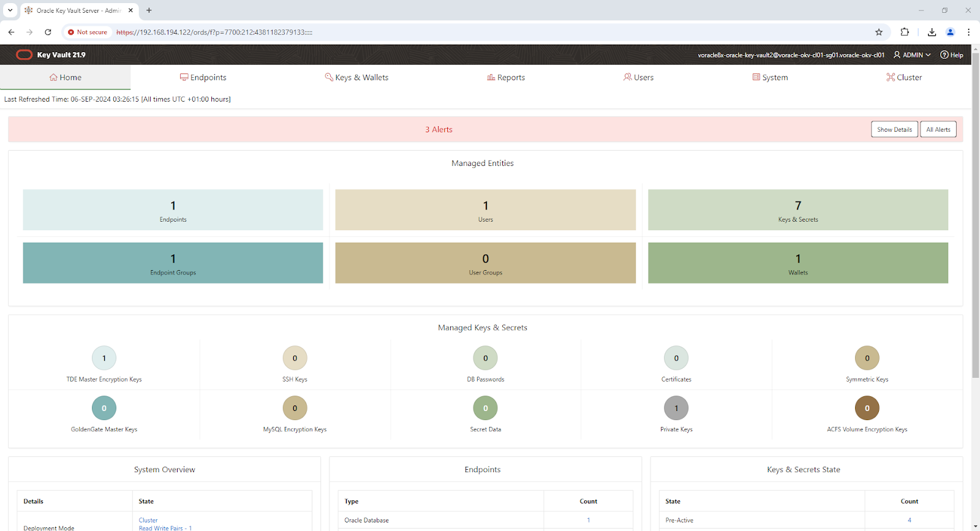Open the browser downloads icon

pyautogui.click(x=932, y=32)
